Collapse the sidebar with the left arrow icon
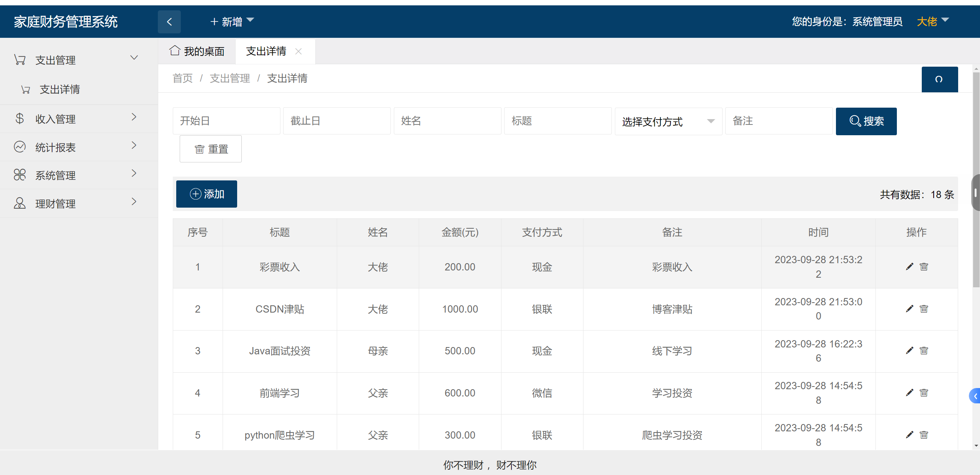980x475 pixels. click(x=169, y=21)
